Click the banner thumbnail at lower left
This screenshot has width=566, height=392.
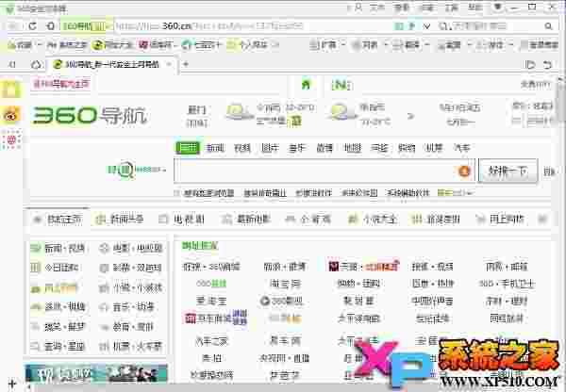click(x=97, y=372)
